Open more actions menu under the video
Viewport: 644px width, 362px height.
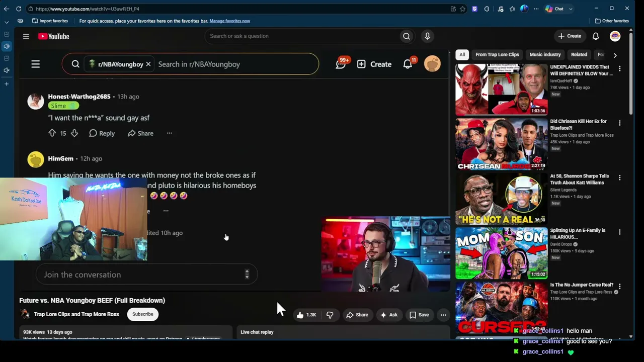point(443,315)
